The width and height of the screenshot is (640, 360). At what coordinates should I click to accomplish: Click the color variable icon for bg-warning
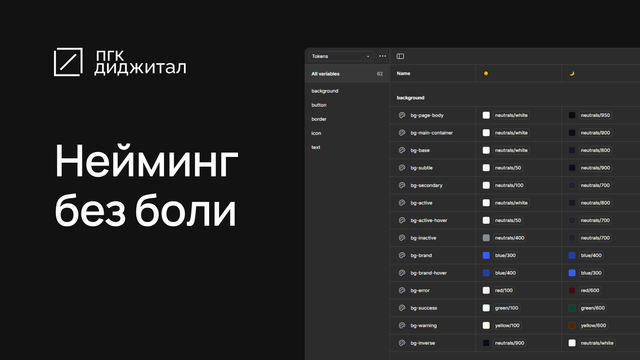(402, 326)
